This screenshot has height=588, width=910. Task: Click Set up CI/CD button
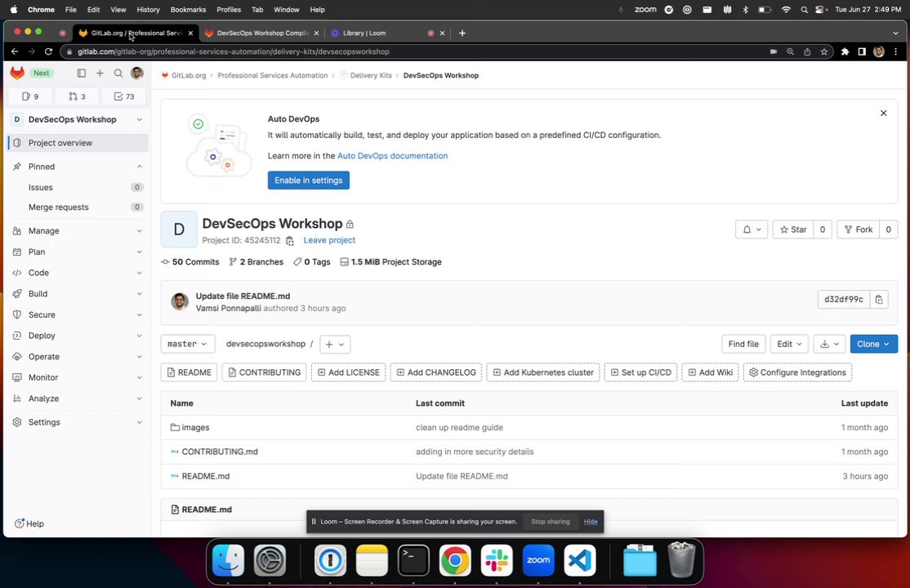(x=640, y=372)
